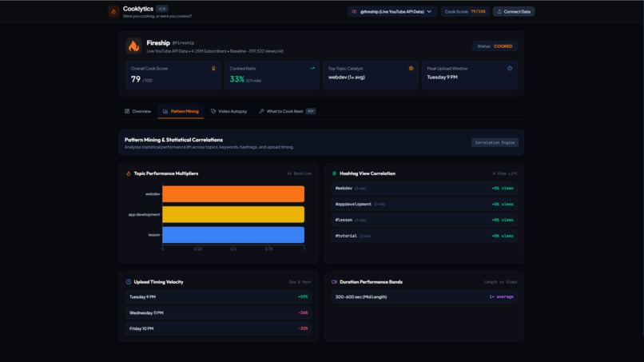Click the Cooklytics app title
This screenshot has width=644, height=362.
(138, 9)
